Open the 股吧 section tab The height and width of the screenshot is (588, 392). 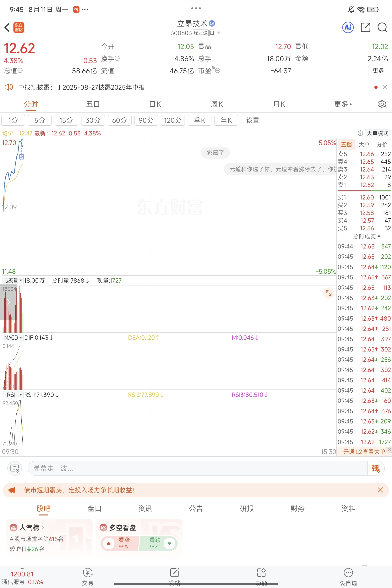pos(43,508)
